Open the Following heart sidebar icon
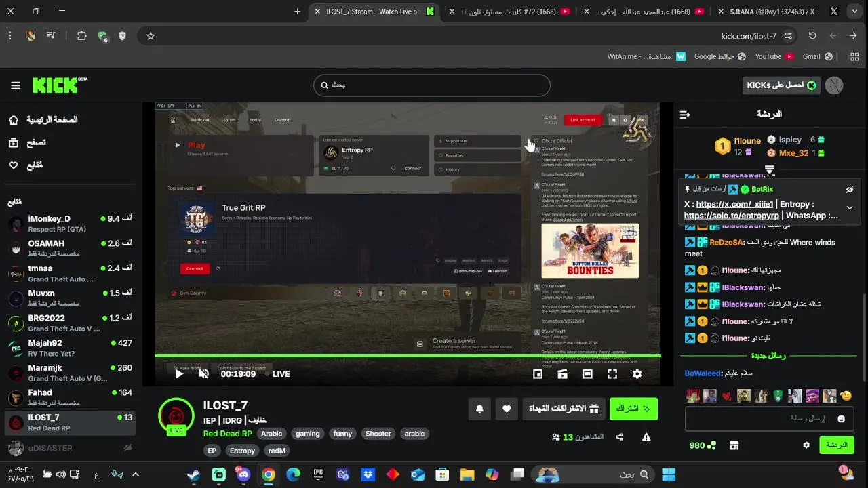 pos(14,165)
